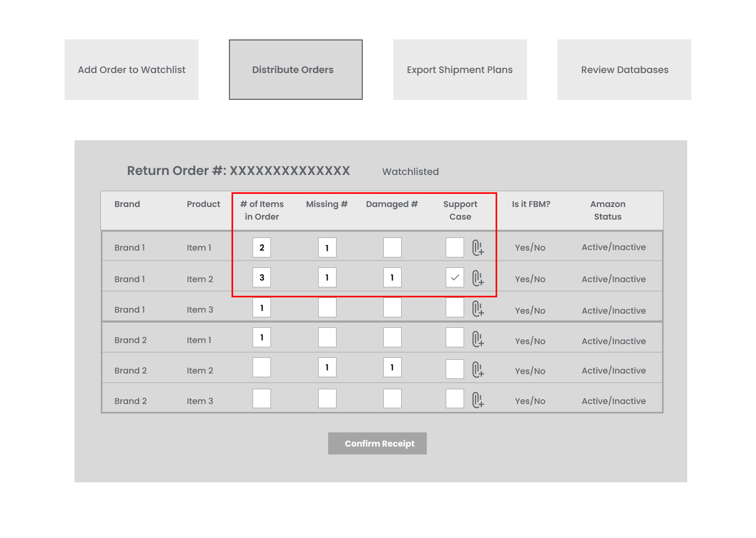The height and width of the screenshot is (538, 756).
Task: Go to the Export Shipment Plans tab
Action: (460, 69)
